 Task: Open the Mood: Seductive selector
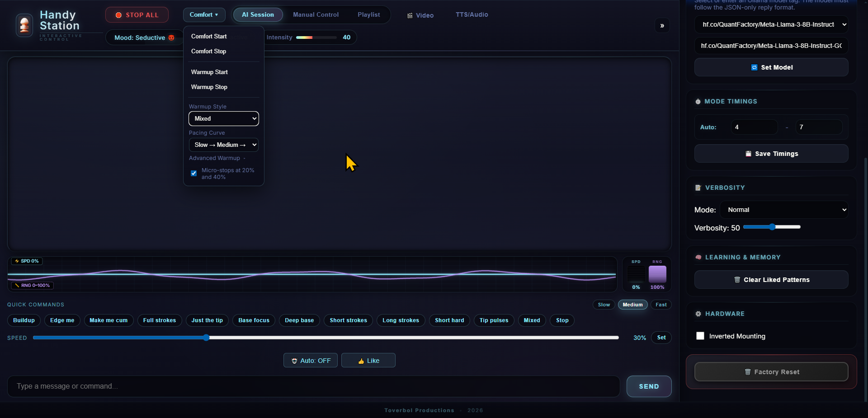click(x=144, y=38)
